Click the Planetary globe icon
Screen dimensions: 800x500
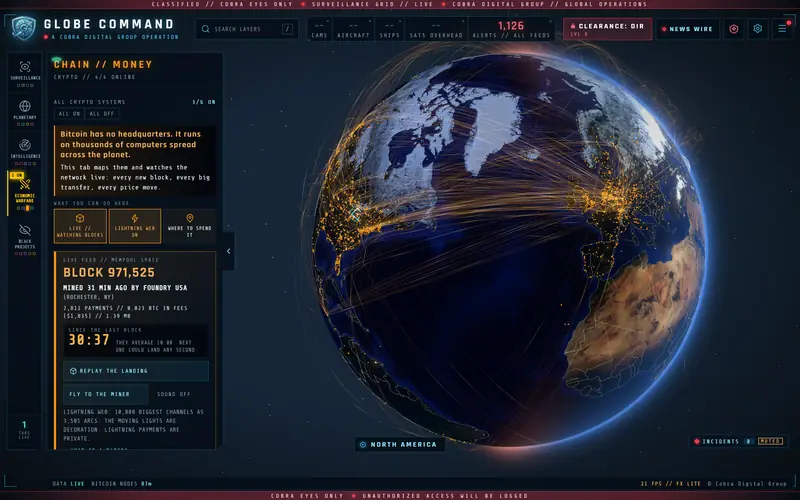[x=24, y=106]
